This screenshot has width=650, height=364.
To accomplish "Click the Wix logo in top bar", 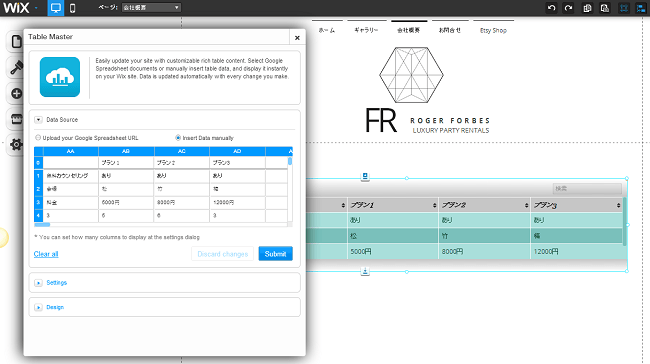I will pos(16,7).
